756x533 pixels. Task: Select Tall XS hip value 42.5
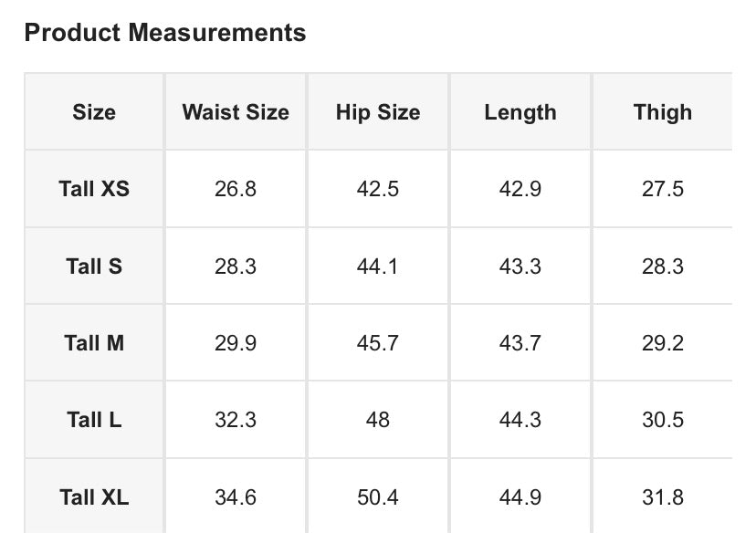[x=378, y=189]
